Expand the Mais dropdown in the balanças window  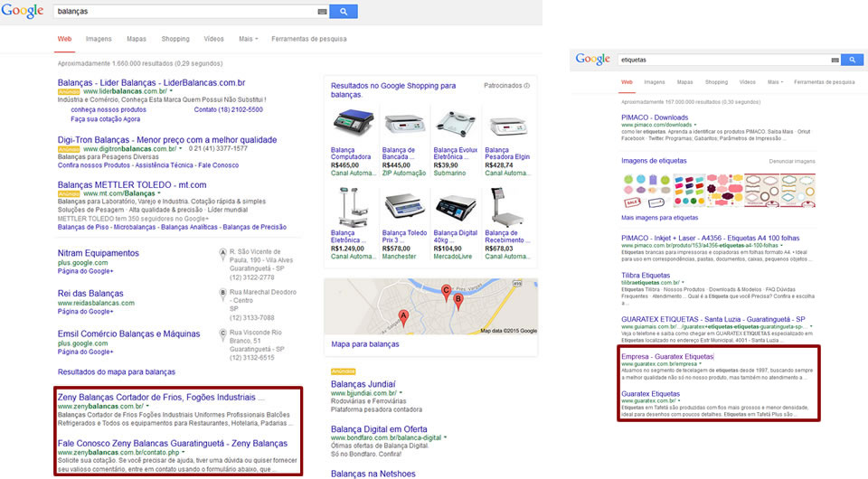[248, 39]
